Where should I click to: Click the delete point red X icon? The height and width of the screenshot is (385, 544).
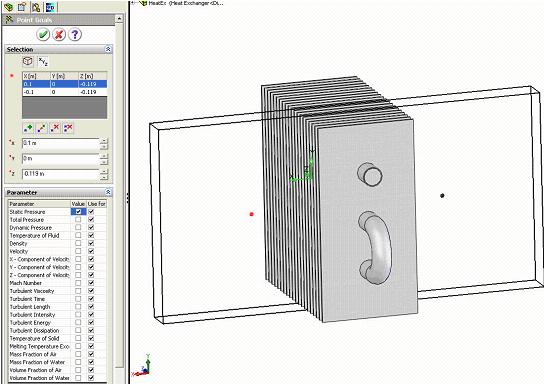(x=55, y=128)
